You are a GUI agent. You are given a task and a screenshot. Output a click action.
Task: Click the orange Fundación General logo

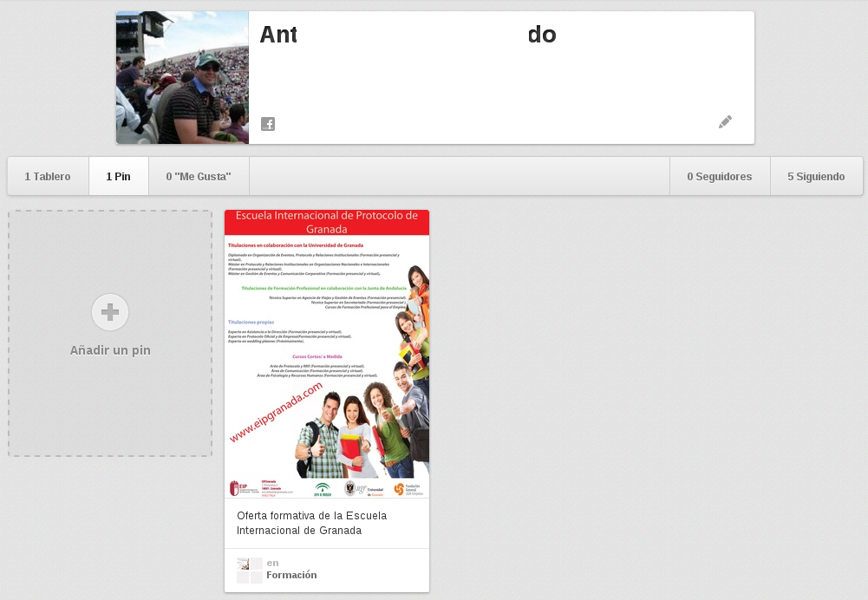click(x=399, y=489)
